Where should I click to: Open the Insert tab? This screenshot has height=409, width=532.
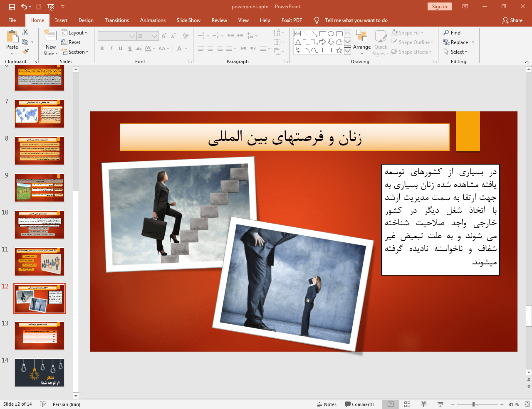(61, 20)
